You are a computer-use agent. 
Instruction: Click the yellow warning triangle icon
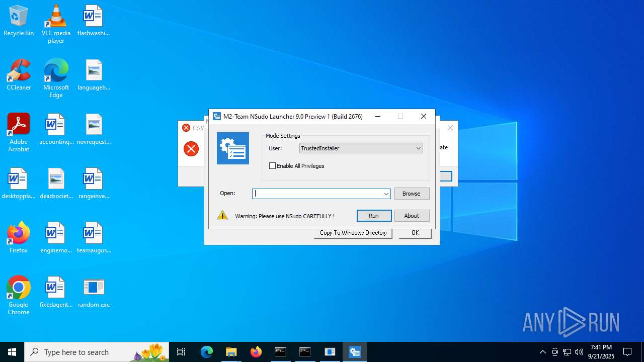coord(222,215)
